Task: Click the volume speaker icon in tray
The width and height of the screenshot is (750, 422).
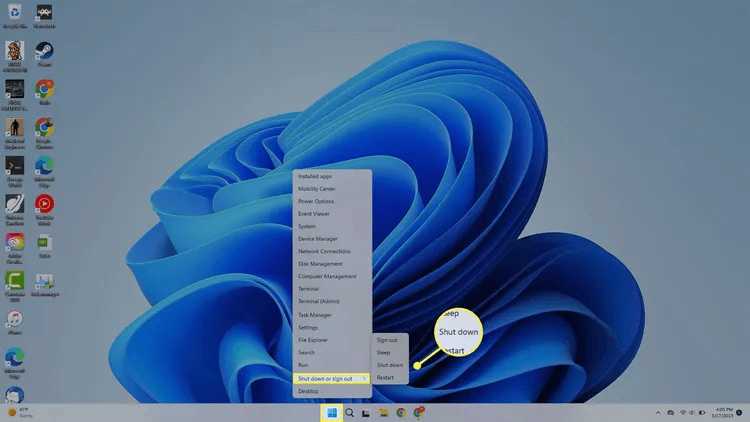Action: click(x=692, y=413)
